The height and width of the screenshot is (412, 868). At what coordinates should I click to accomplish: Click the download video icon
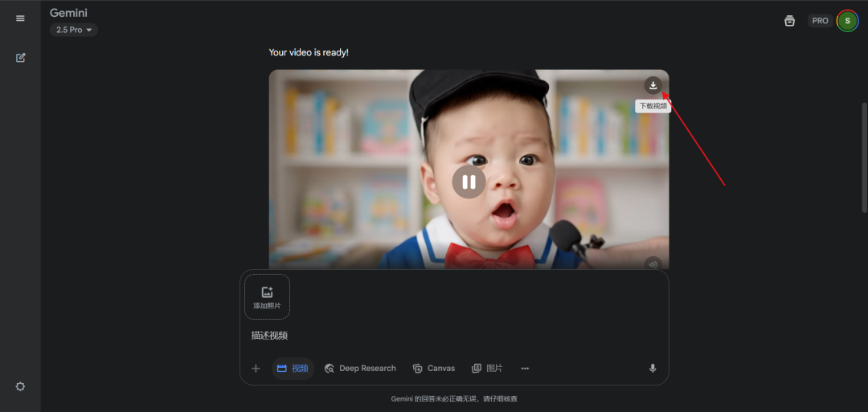[x=653, y=85]
